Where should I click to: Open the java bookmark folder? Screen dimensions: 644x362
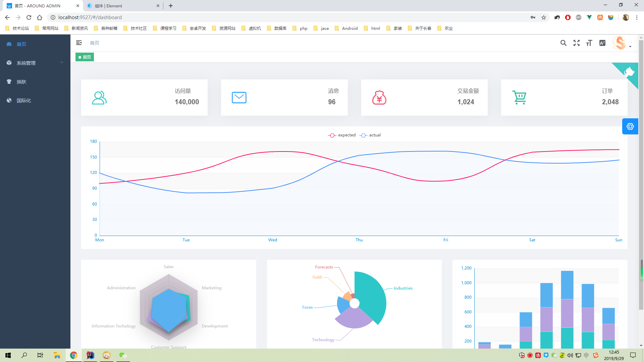pyautogui.click(x=321, y=28)
